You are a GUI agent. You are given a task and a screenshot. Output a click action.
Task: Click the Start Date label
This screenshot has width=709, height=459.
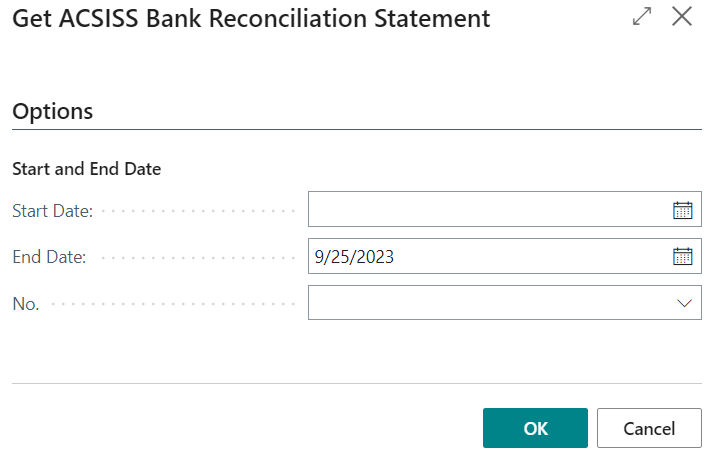(52, 211)
